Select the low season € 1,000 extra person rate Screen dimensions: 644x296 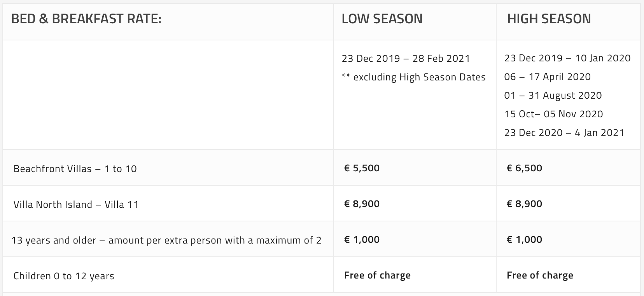click(362, 239)
